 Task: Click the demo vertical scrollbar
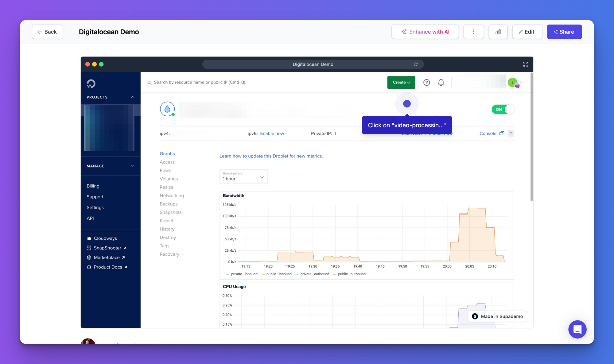[531, 137]
